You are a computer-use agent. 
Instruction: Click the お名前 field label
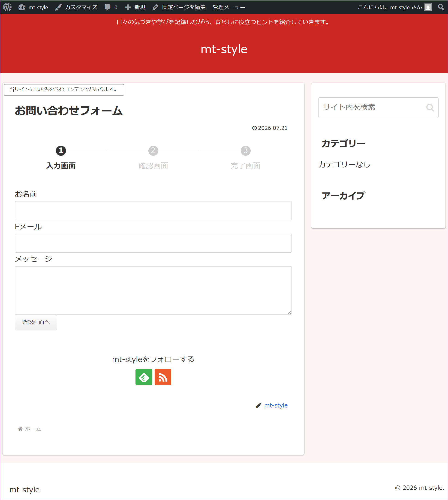pos(26,194)
